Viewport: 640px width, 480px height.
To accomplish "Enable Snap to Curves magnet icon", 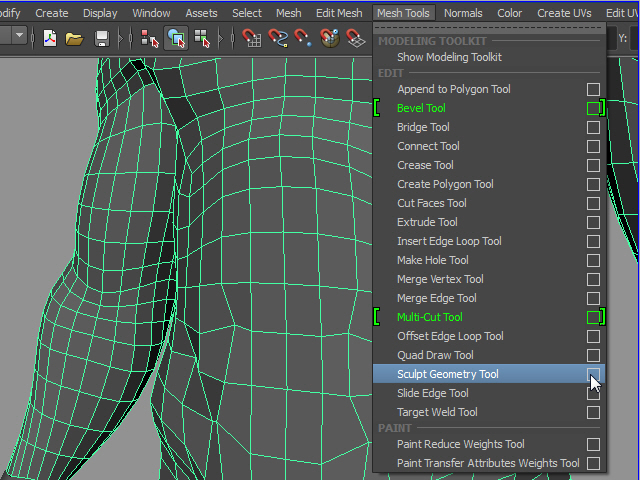I will tap(278, 38).
